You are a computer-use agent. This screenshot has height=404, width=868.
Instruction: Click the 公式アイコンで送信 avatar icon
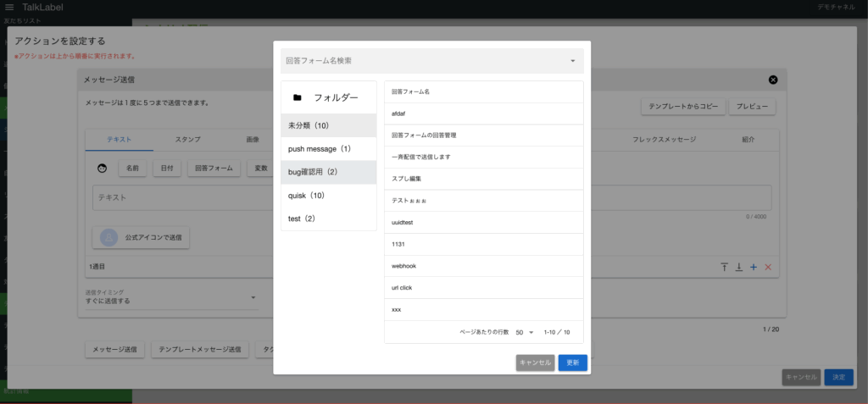point(108,238)
